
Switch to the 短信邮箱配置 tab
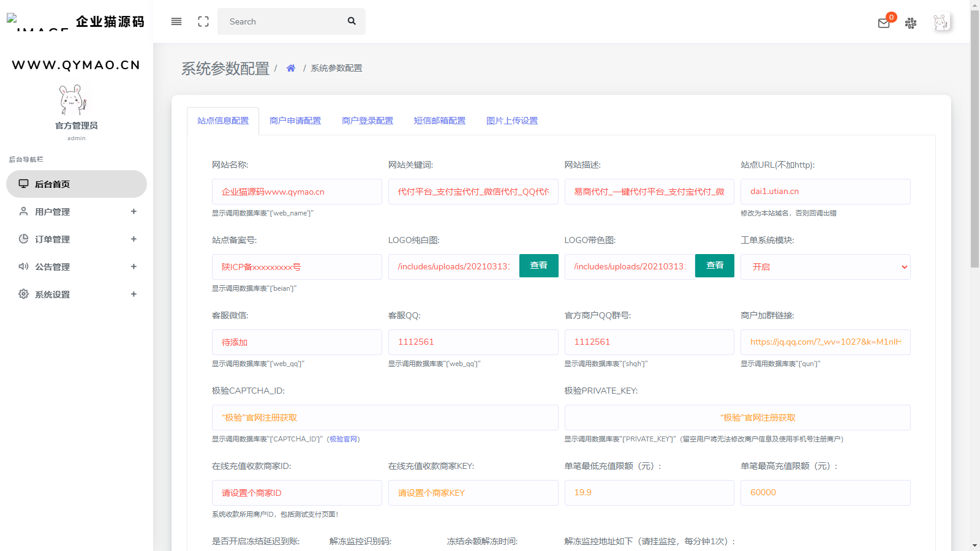[440, 121]
